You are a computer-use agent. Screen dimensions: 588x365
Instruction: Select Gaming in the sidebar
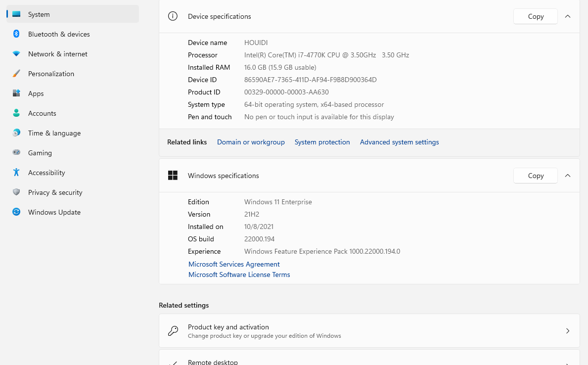click(x=73, y=153)
